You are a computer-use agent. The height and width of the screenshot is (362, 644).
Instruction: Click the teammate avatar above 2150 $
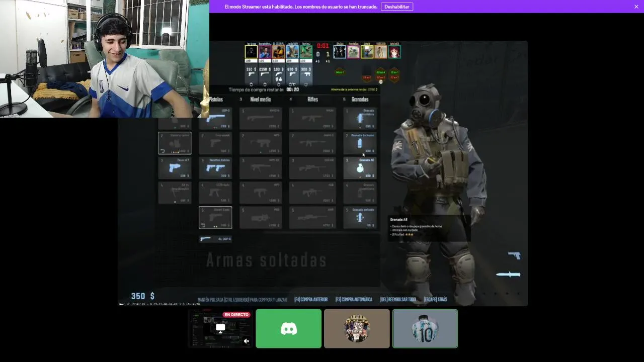265,52
